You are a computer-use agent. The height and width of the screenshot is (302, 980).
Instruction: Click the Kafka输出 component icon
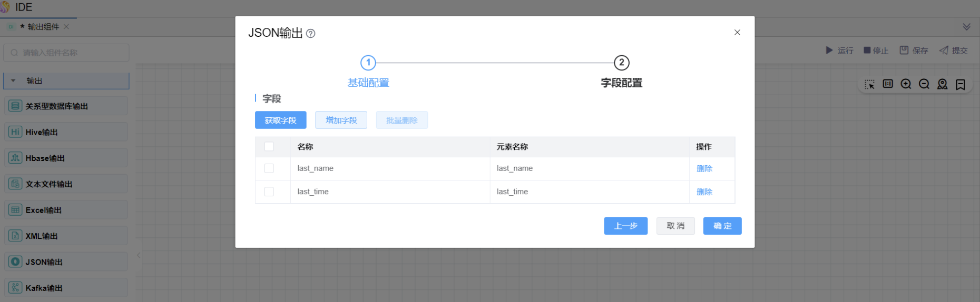tap(15, 288)
